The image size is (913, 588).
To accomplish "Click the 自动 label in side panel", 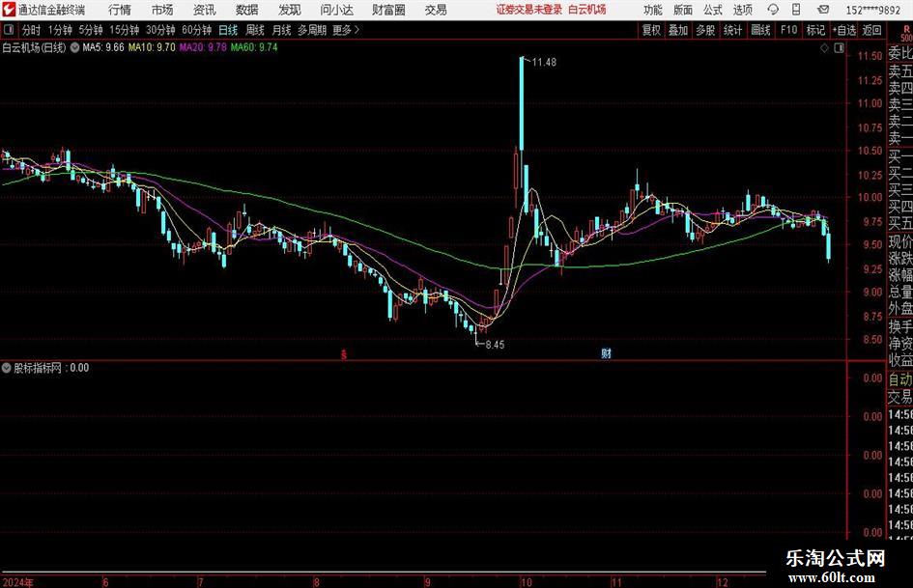I will 900,379.
